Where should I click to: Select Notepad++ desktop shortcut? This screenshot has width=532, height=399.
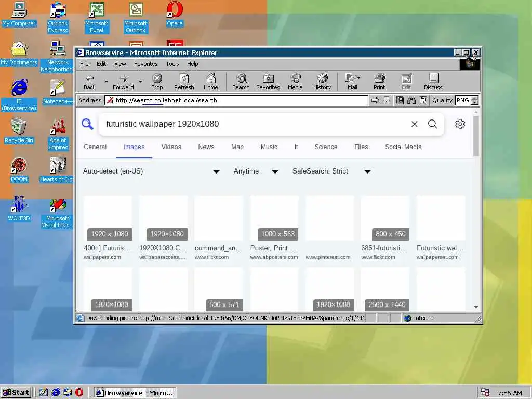click(58, 92)
